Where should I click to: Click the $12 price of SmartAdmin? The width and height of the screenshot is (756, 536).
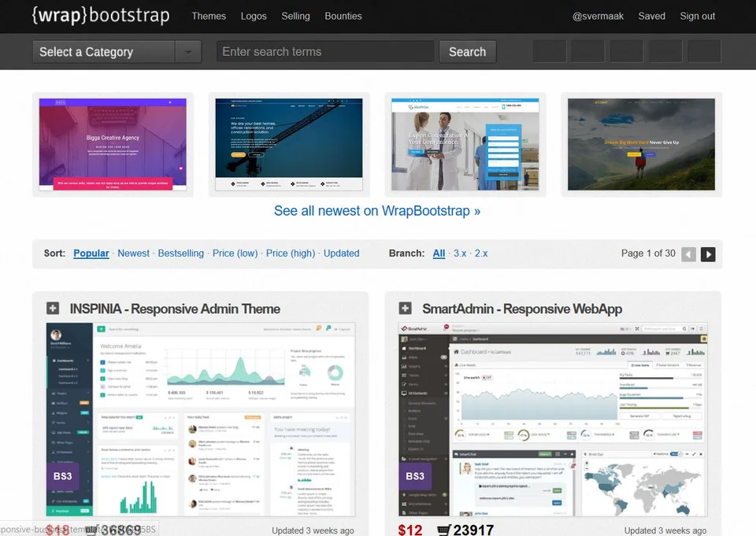[x=410, y=530]
